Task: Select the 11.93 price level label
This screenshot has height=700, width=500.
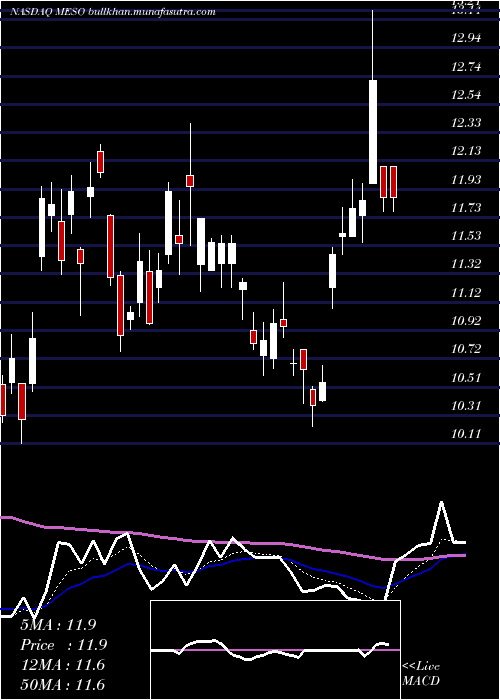Action: pyautogui.click(x=466, y=180)
